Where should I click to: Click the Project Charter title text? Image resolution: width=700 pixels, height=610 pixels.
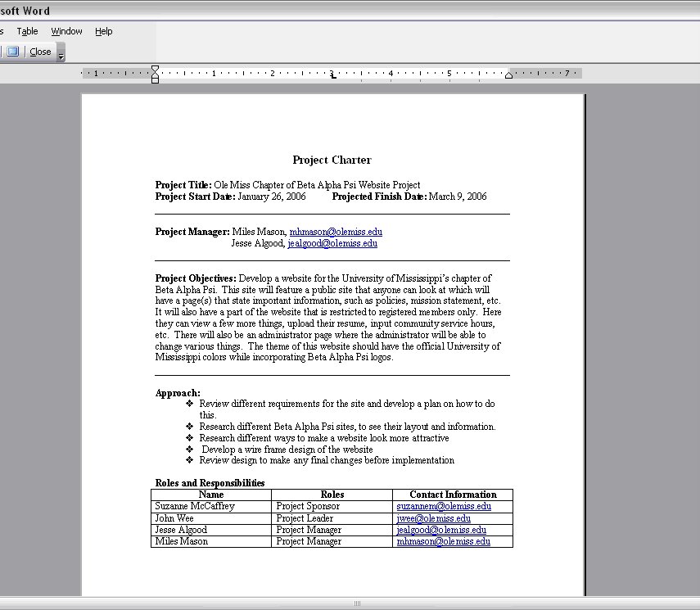coord(332,160)
